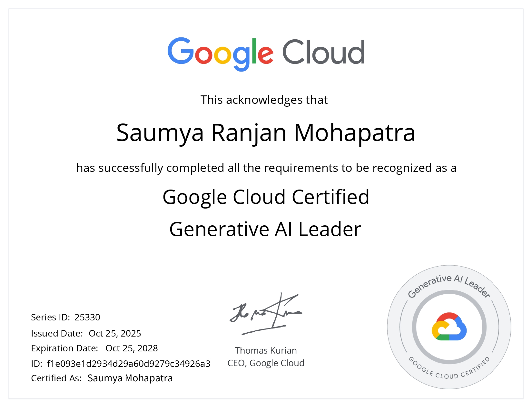Click the Certified As Saumya Mohapatra name
The width and height of the screenshot is (532, 411).
(130, 378)
